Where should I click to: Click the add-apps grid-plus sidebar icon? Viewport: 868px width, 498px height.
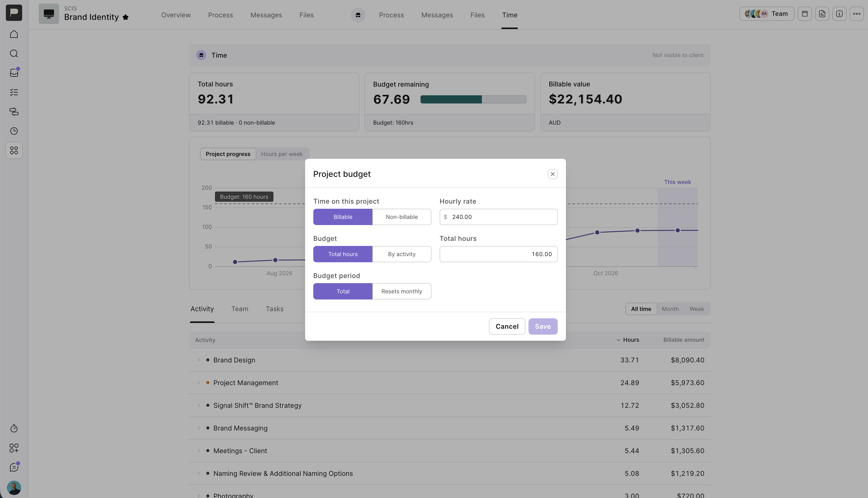[x=14, y=448]
